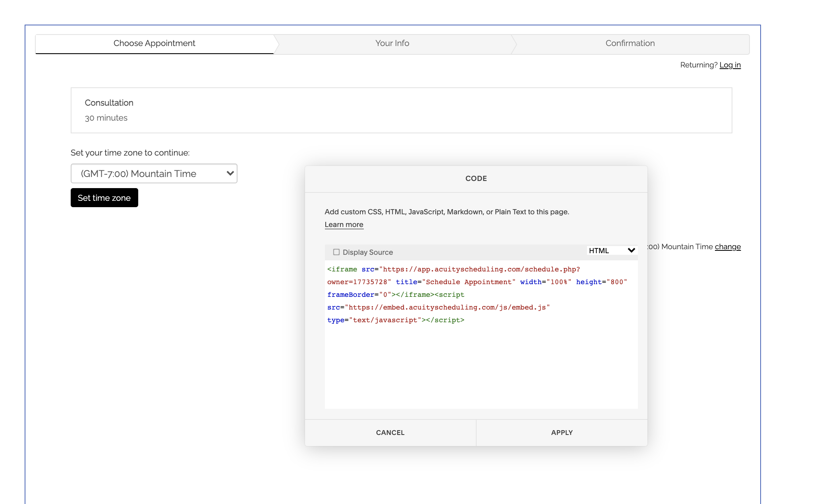Click the '30 minutes' duration text
The width and height of the screenshot is (819, 504).
pyautogui.click(x=106, y=118)
